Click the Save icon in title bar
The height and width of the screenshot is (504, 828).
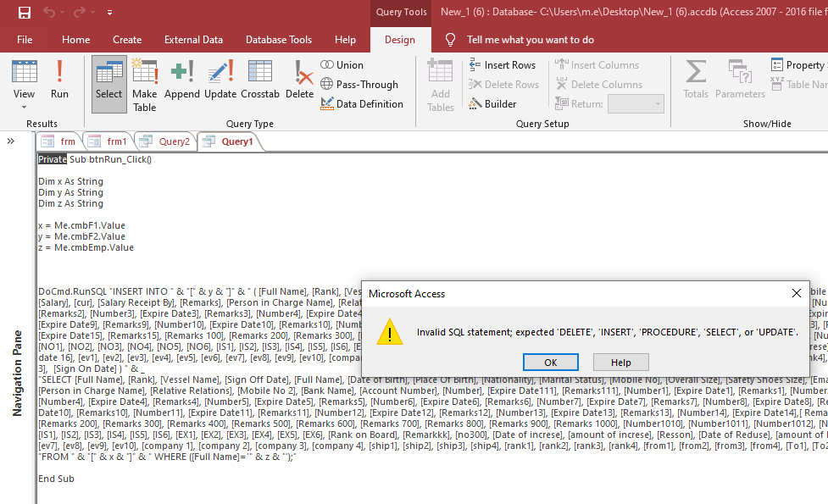point(25,13)
